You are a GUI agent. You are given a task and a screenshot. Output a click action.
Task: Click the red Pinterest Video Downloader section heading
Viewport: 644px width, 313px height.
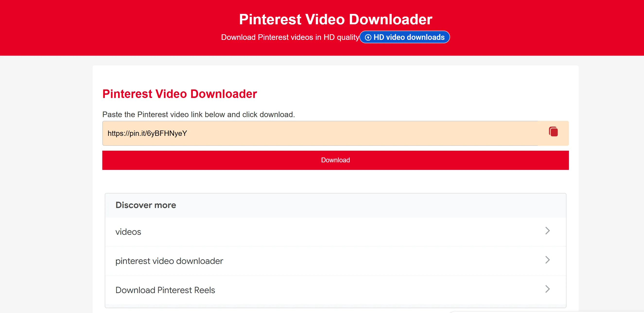180,94
